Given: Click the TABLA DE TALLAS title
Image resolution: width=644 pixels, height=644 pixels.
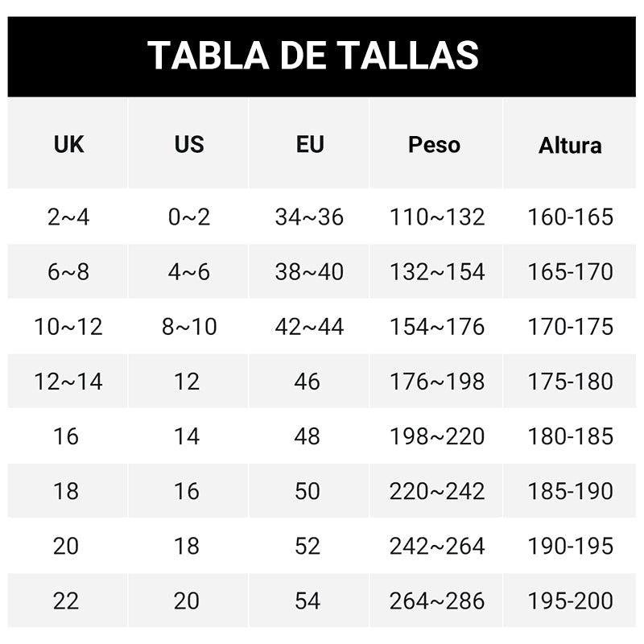Looking at the screenshot, I should coord(313,56).
